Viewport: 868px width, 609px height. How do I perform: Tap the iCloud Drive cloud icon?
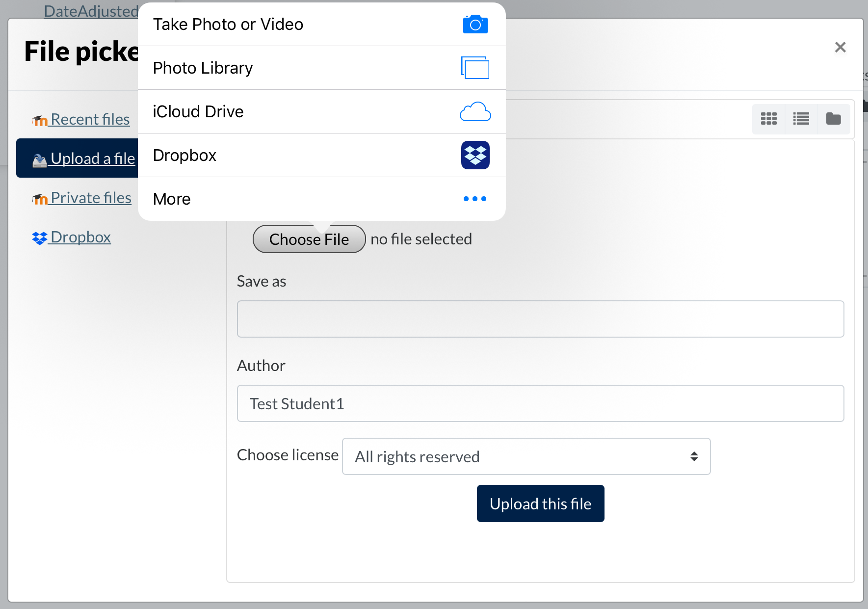[475, 111]
